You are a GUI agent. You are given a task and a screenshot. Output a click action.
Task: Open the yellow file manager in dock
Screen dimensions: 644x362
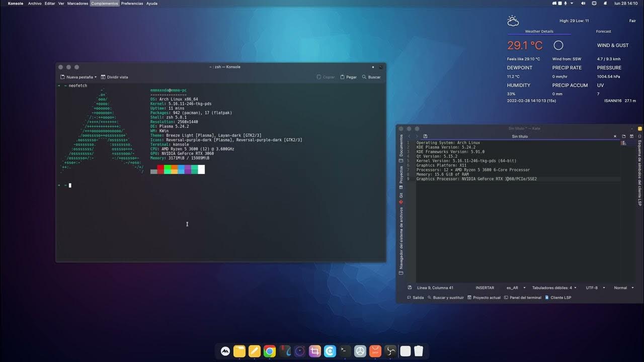click(x=239, y=351)
